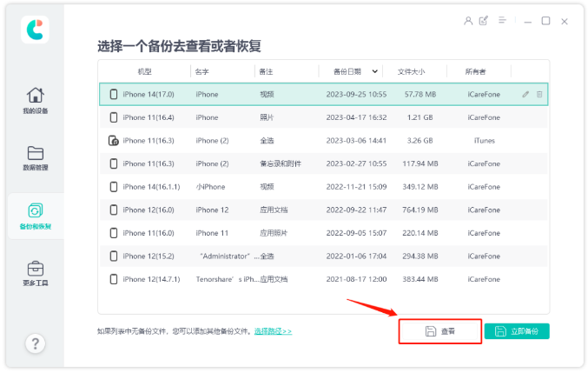Select the 备份和恢复 sidebar tab
Viewport: 588px width, 373px height.
[36, 216]
